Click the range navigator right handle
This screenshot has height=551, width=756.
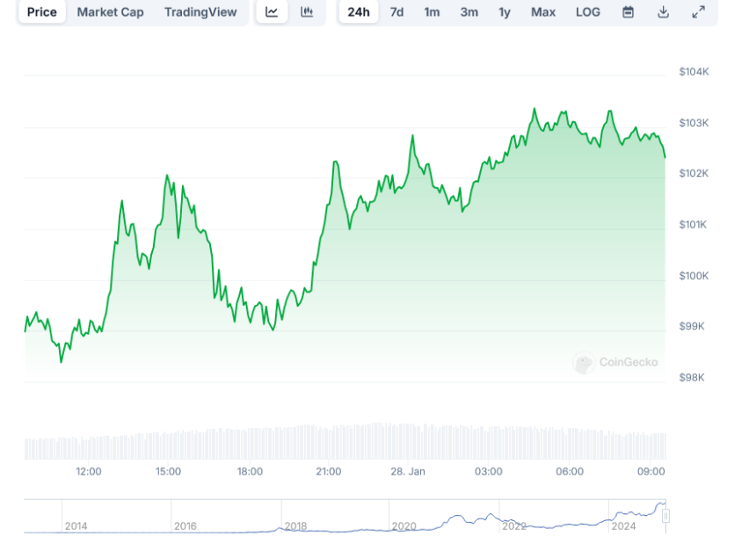(x=665, y=517)
